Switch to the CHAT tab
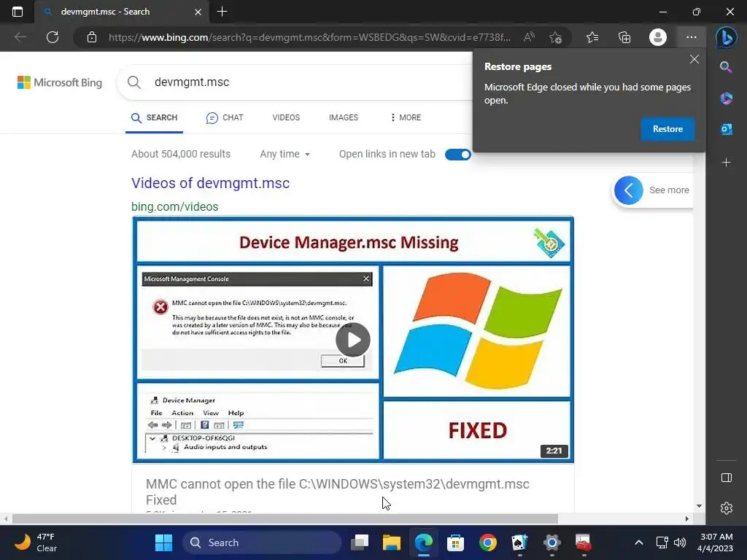The width and height of the screenshot is (747, 560). [x=225, y=117]
